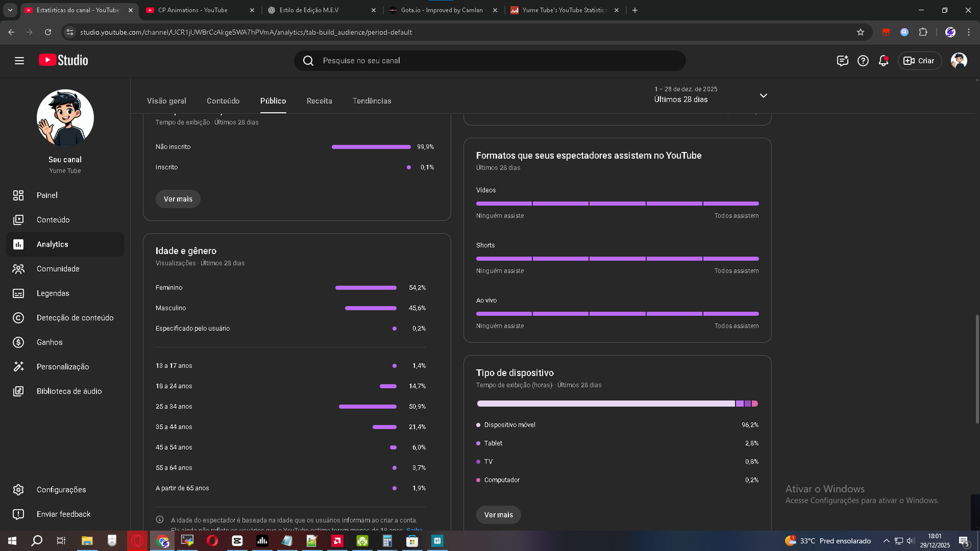Viewport: 980px width, 551px height.
Task: Open Ganhos earnings section in sidebar
Action: click(49, 342)
